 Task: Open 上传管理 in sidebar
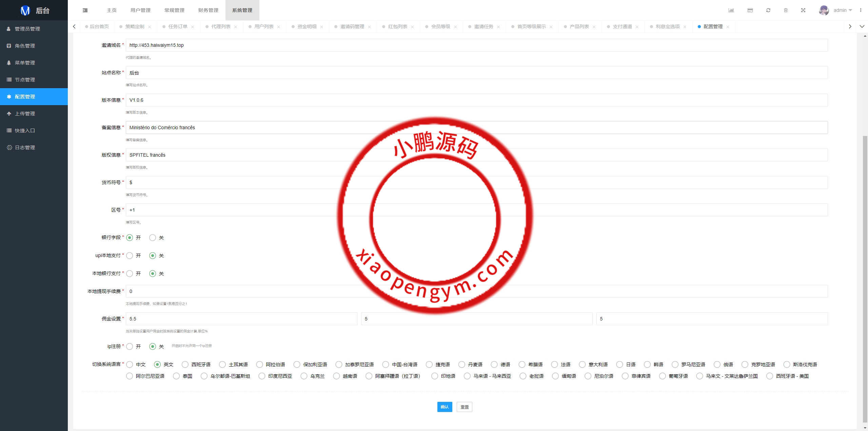[34, 114]
